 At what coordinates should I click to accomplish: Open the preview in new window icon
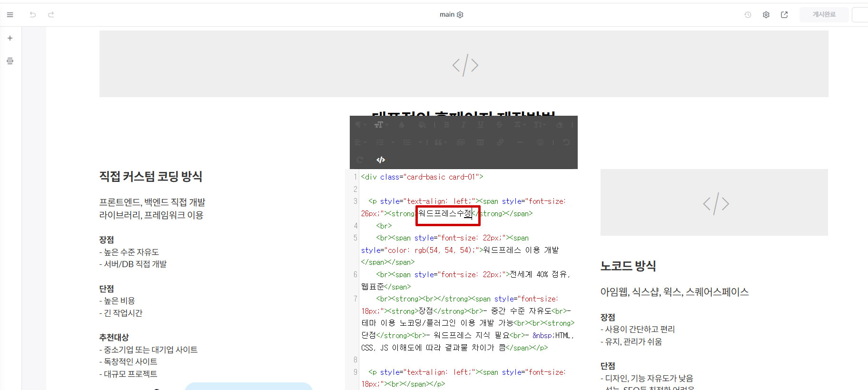point(784,15)
